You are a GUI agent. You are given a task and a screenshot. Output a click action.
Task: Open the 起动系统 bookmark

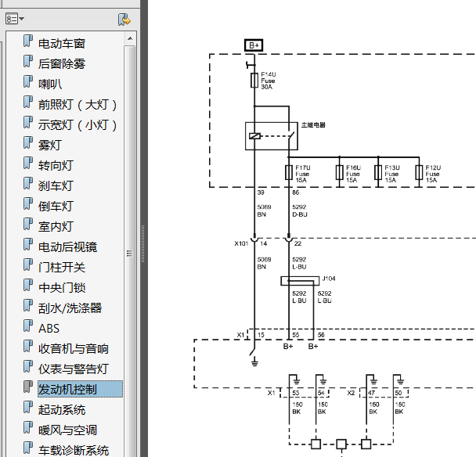pos(62,410)
